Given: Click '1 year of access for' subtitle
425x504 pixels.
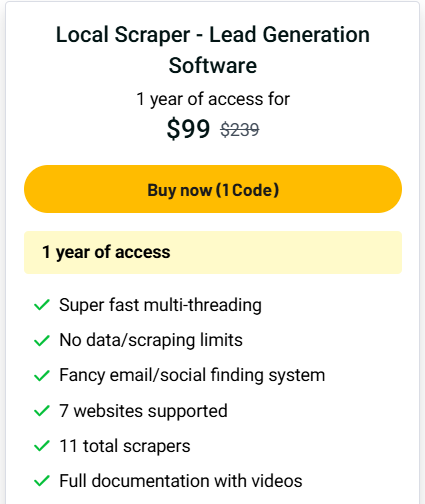Looking at the screenshot, I should pos(213,99).
